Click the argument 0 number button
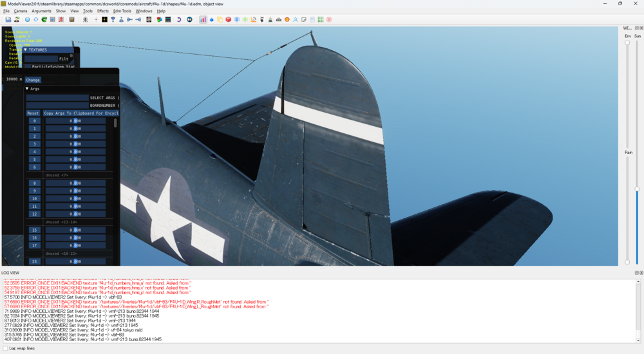Viewport: 644px width, 354px height. coord(35,121)
